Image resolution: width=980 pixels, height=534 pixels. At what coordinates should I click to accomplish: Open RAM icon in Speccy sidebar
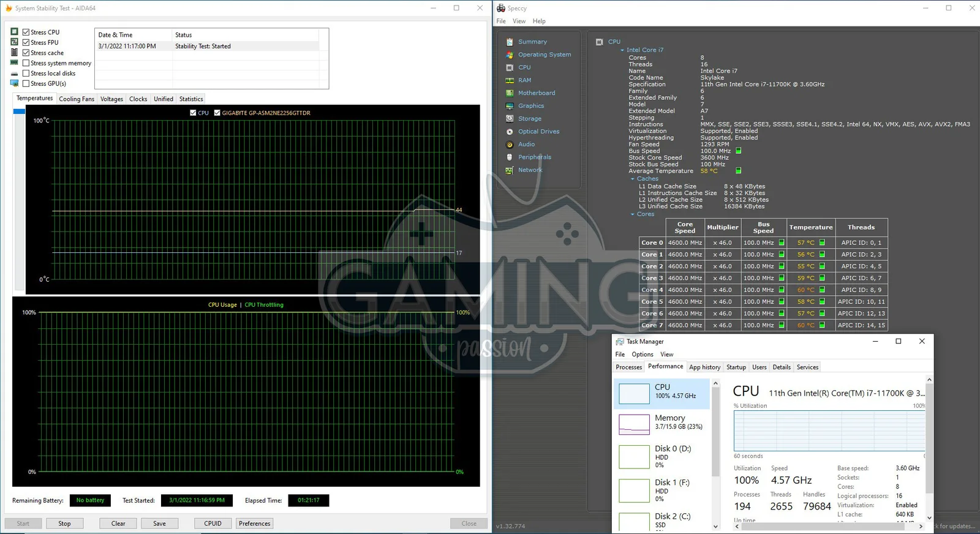(510, 80)
